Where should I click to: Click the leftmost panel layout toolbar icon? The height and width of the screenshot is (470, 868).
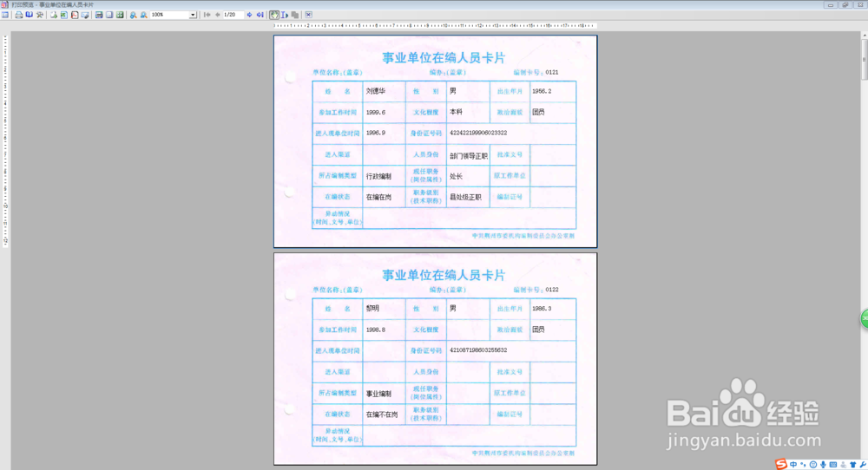coord(5,15)
